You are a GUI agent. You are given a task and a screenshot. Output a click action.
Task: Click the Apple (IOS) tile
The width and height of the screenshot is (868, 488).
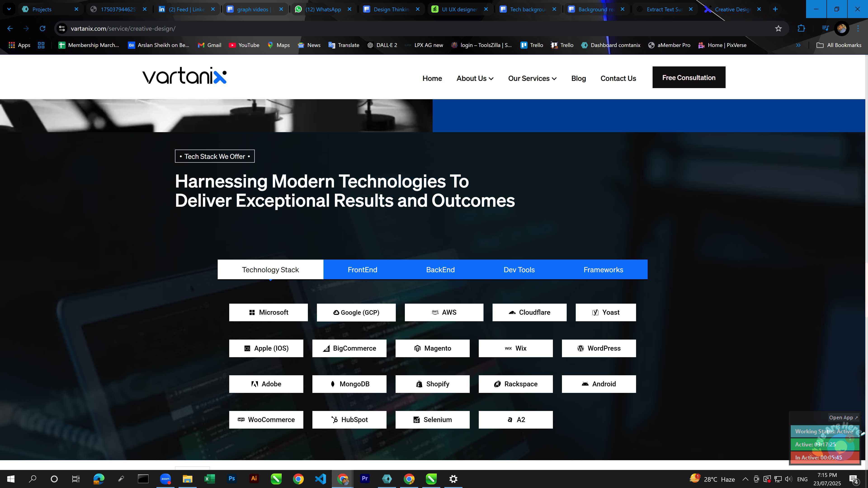click(266, 348)
